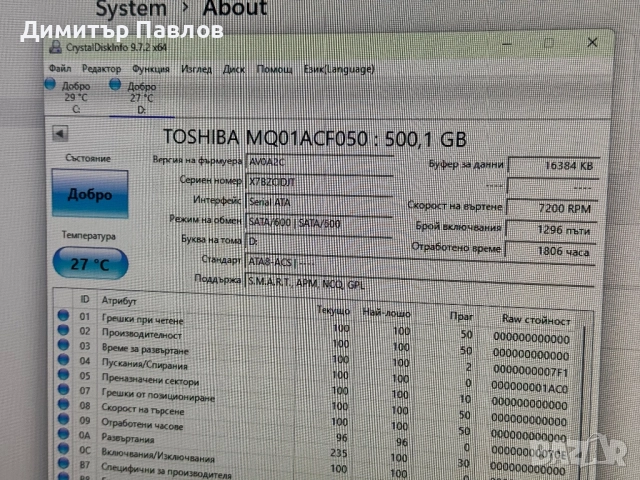Screen dimensions: 640x480
Task: Click the attribute list vertical scrollbar
Action: [581, 402]
